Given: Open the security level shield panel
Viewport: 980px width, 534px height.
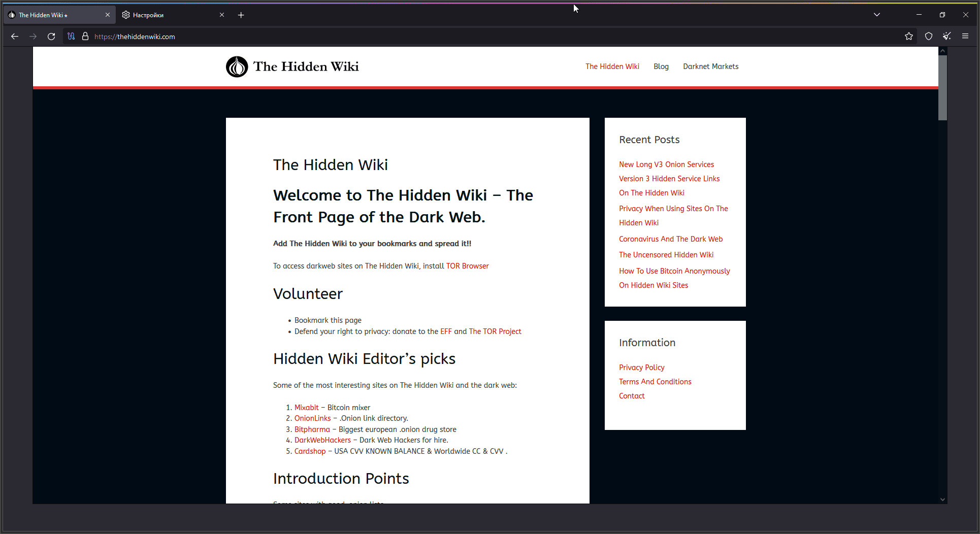Looking at the screenshot, I should (x=929, y=37).
